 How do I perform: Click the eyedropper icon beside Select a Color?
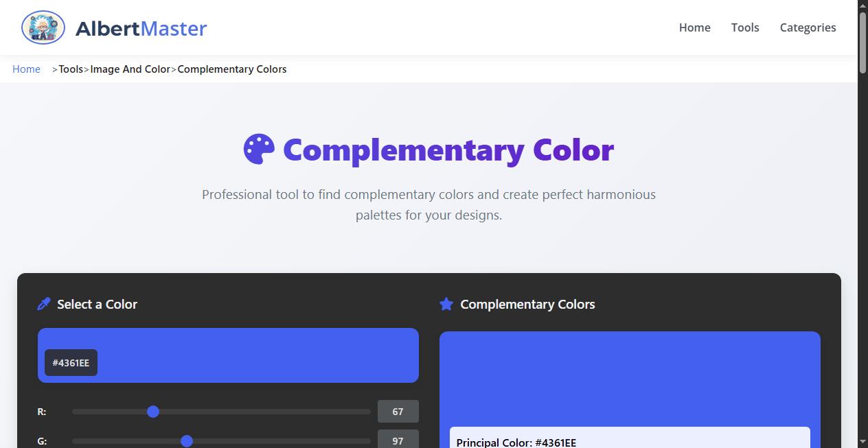point(43,303)
